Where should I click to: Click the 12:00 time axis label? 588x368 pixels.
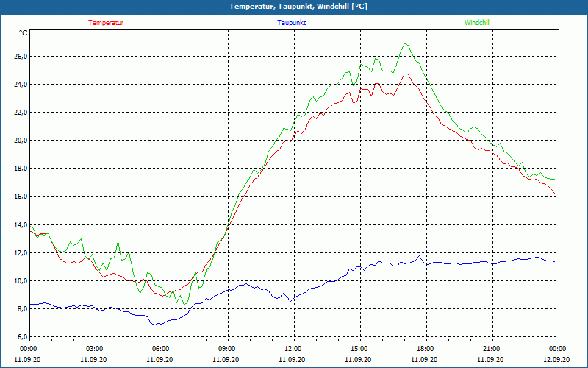coord(293,349)
